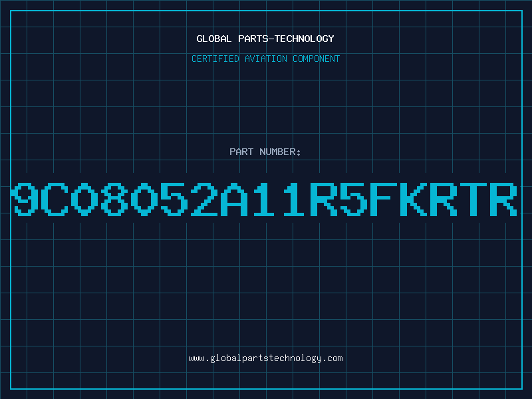This screenshot has width=532, height=399.
Task: Select the CERTIFIED AVIATION COMPONENT subtitle
Action: (265, 59)
